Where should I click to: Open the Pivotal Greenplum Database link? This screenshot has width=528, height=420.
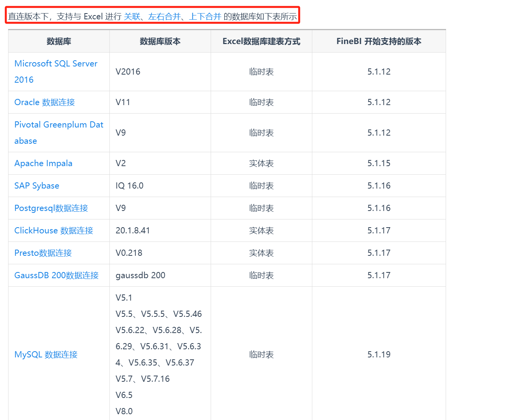[x=59, y=133]
